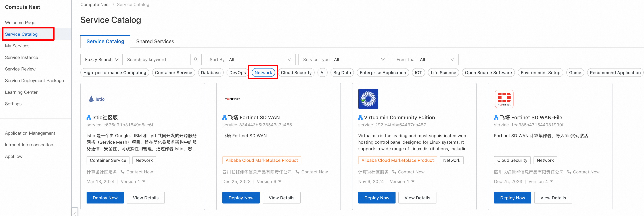
Task: Click phone icon on Istio card
Action: (122, 172)
